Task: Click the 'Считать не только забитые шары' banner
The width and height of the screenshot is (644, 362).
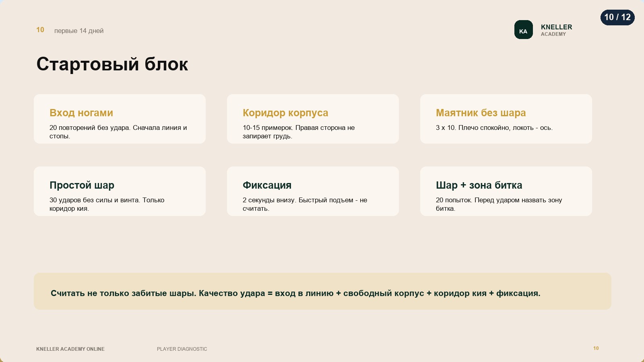Action: tap(322, 291)
